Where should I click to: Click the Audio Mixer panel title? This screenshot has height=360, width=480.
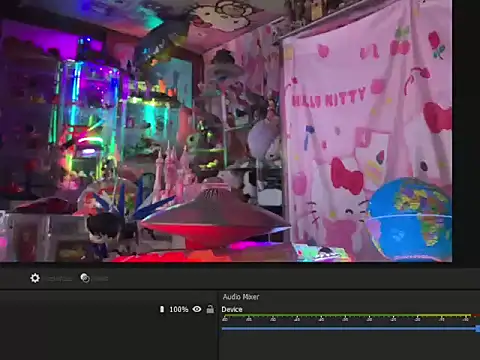(241, 297)
